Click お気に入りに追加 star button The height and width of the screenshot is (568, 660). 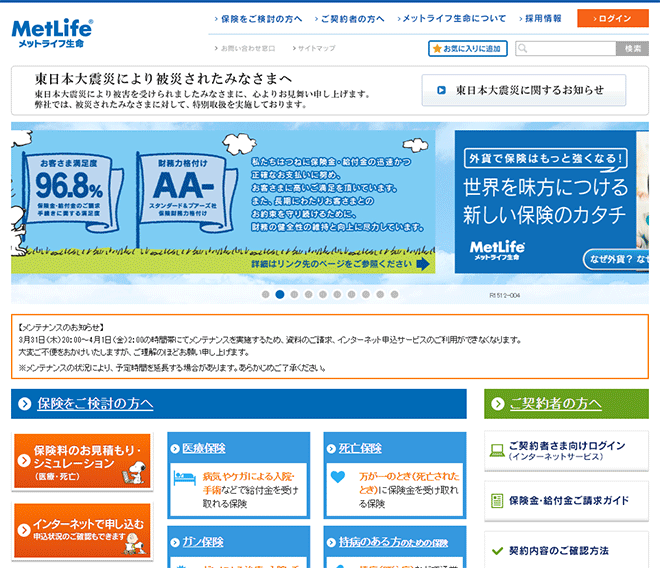tap(468, 48)
